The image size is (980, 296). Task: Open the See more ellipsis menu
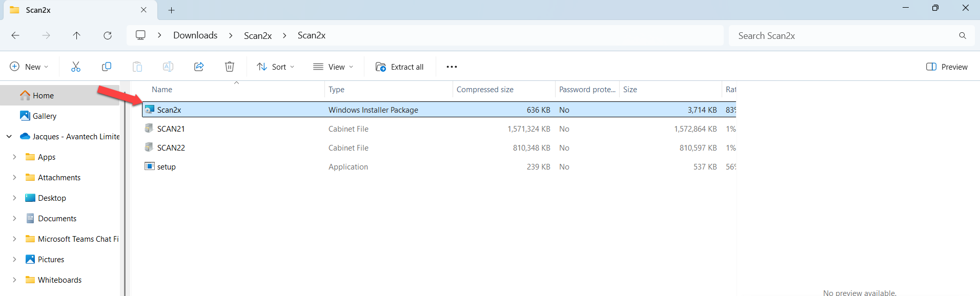tap(452, 67)
